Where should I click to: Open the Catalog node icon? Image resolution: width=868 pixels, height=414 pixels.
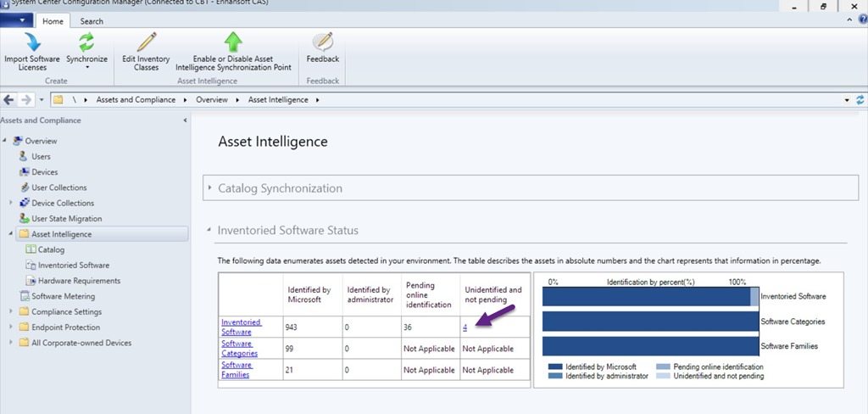pyautogui.click(x=31, y=249)
